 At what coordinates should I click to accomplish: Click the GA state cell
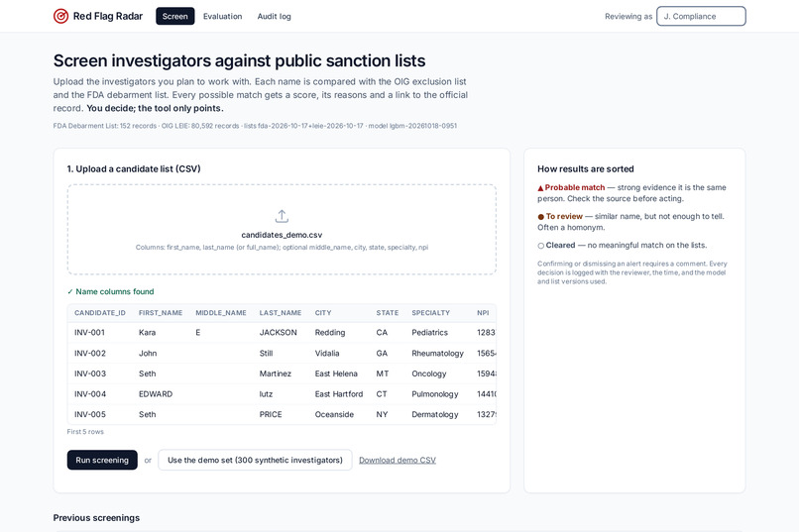click(382, 354)
